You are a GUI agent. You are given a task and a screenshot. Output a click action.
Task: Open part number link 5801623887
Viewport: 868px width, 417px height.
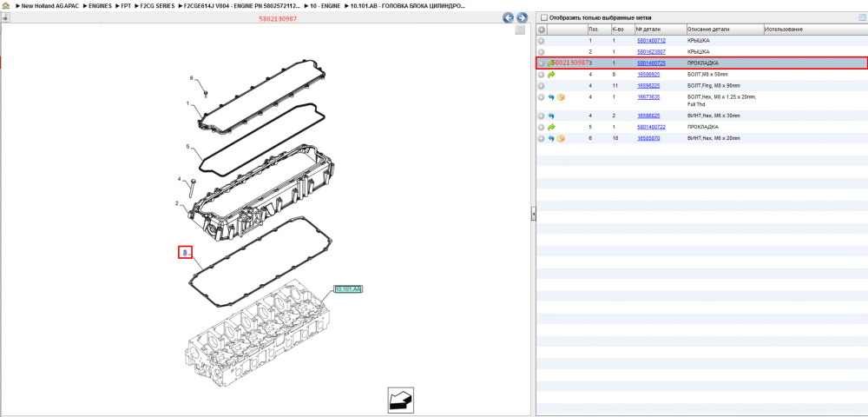651,51
